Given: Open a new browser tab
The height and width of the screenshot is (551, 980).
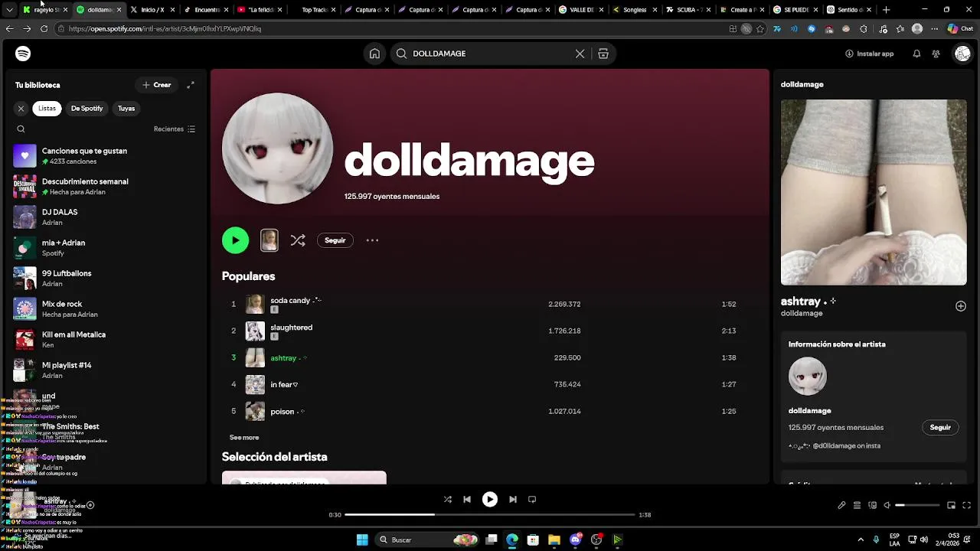Looking at the screenshot, I should pos(886,10).
